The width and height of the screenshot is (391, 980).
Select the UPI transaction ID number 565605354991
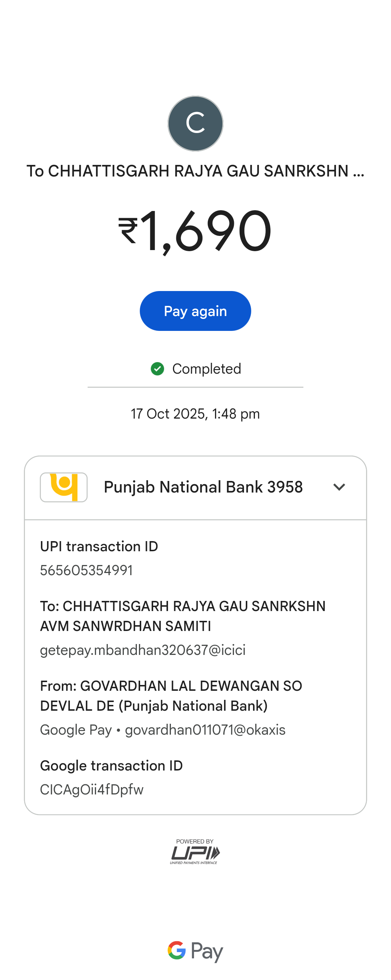point(86,570)
